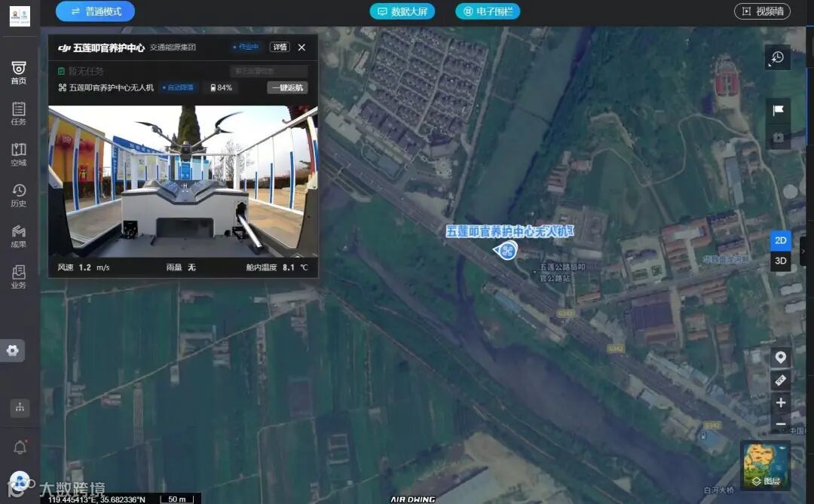Click the 自动降落 drone status tag

point(178,87)
